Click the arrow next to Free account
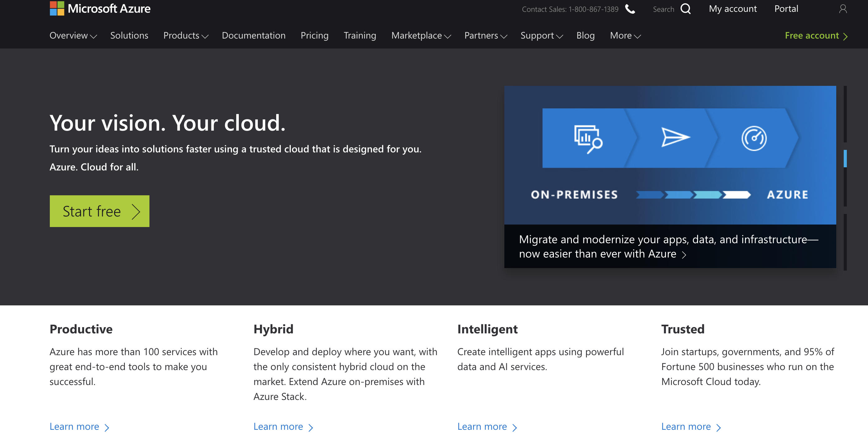The width and height of the screenshot is (868, 436). 845,36
